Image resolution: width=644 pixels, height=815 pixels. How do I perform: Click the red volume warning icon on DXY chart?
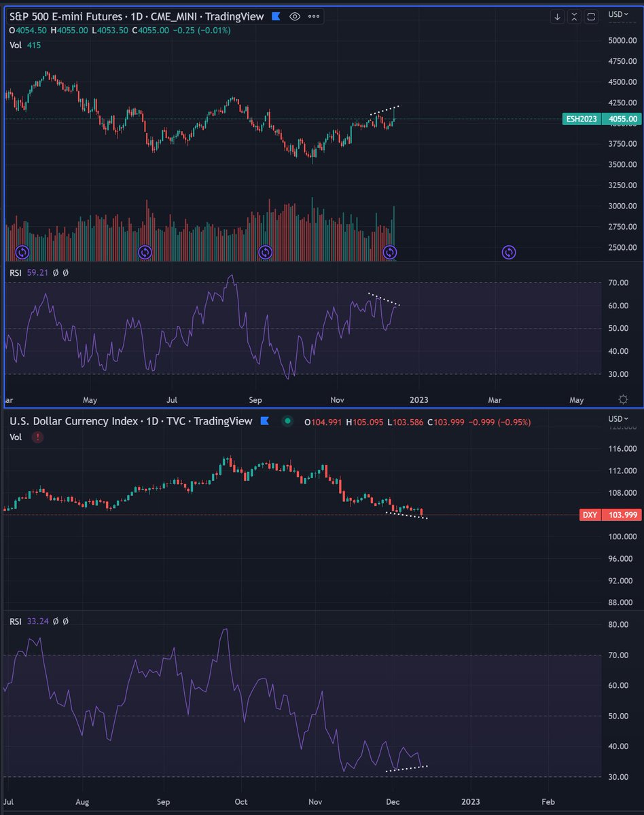(x=38, y=437)
